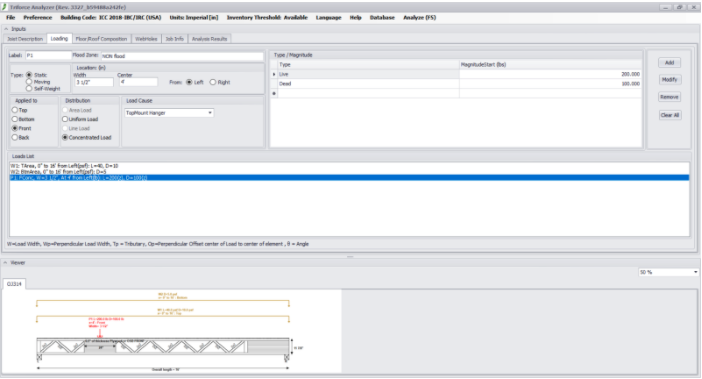The width and height of the screenshot is (702, 379).
Task: Click the joist drawing in viewer
Action: tap(163, 346)
